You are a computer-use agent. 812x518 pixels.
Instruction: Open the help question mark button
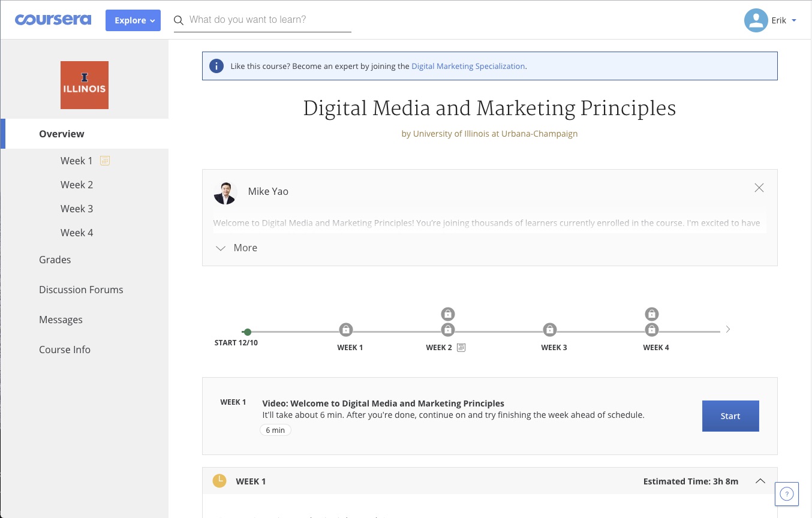(787, 494)
